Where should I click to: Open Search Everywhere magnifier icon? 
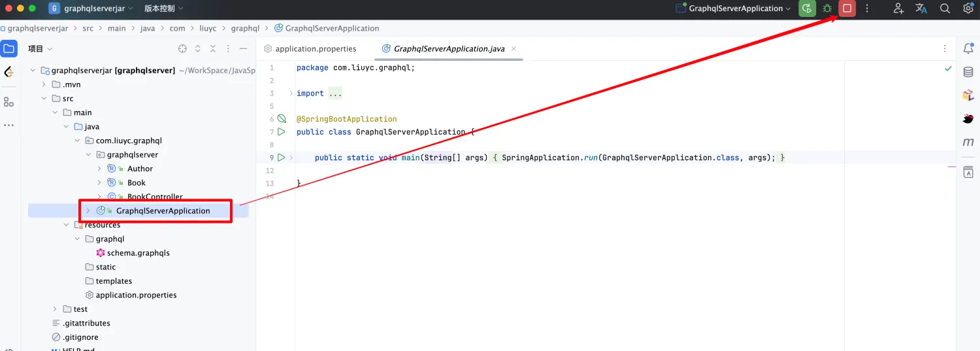(945, 8)
